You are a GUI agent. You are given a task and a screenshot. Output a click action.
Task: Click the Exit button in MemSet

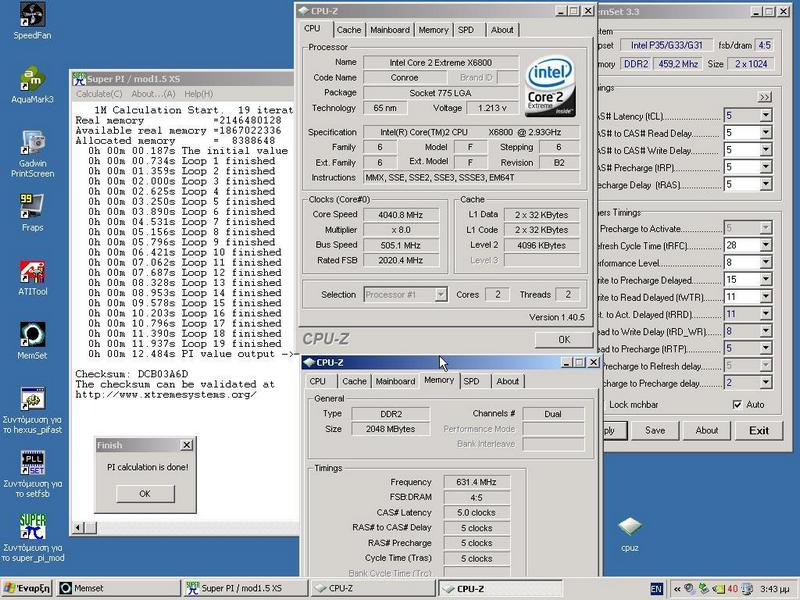[x=759, y=430]
